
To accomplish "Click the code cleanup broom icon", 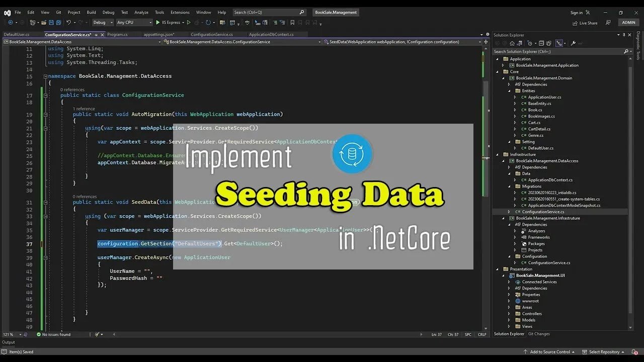I will 97,334.
